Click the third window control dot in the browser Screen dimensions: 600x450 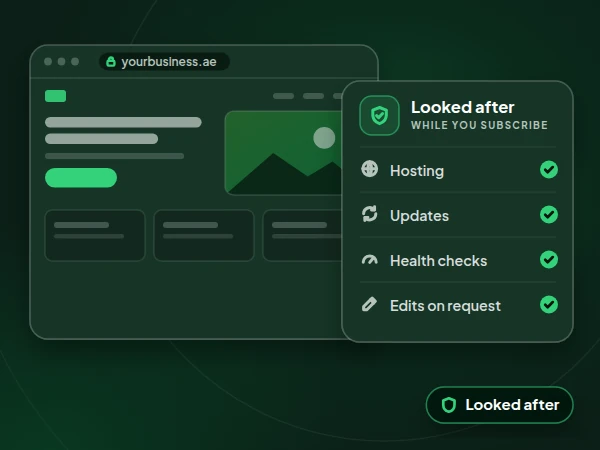[x=75, y=62]
